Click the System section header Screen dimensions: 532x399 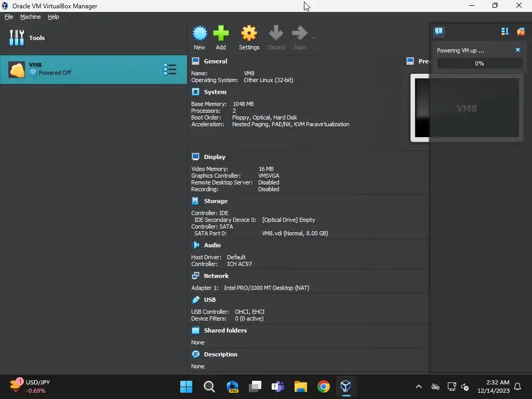215,92
